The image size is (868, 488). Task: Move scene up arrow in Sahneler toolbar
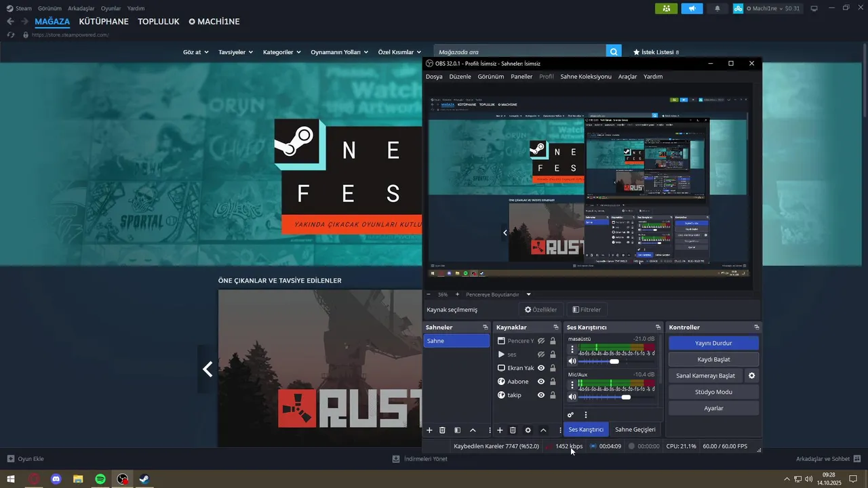tap(473, 430)
